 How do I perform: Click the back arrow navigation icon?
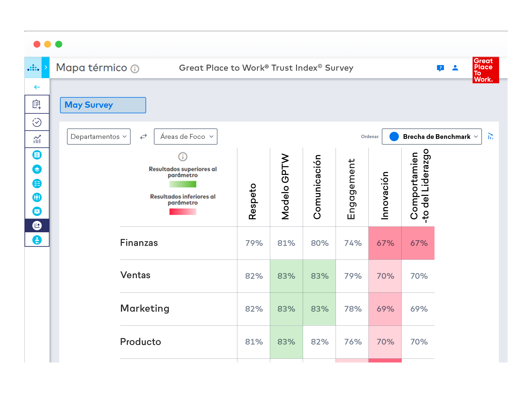[37, 87]
